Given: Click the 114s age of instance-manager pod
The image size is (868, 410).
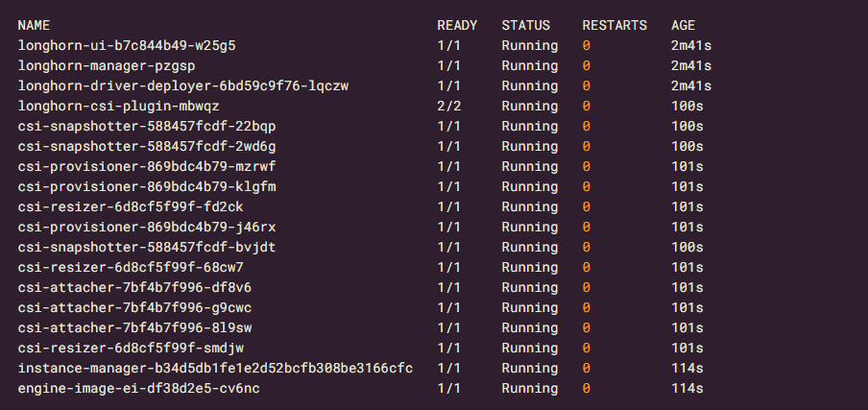Looking at the screenshot, I should point(687,369).
